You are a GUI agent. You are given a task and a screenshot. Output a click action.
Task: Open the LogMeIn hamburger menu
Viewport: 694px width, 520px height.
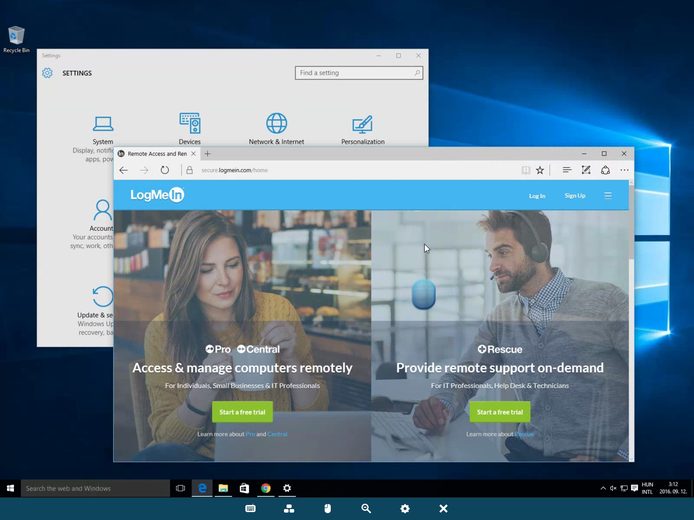click(x=608, y=195)
